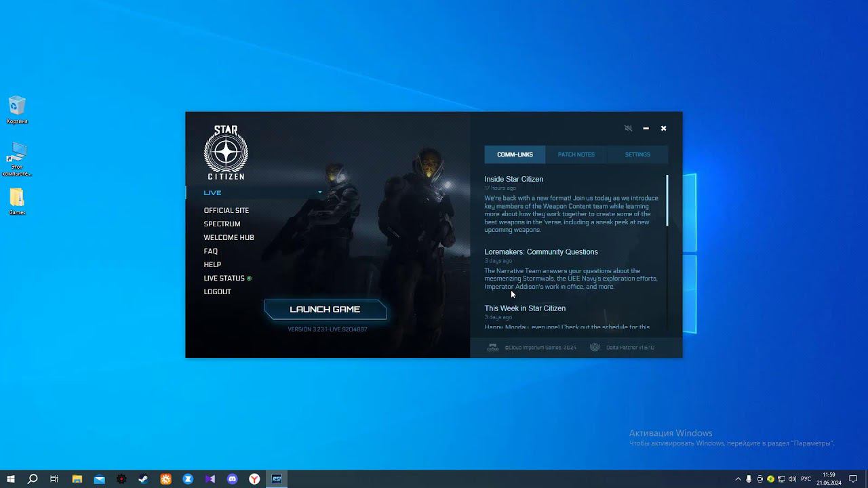The width and height of the screenshot is (868, 488).
Task: Expand the LIVE channel dropdown arrow
Action: click(x=320, y=192)
